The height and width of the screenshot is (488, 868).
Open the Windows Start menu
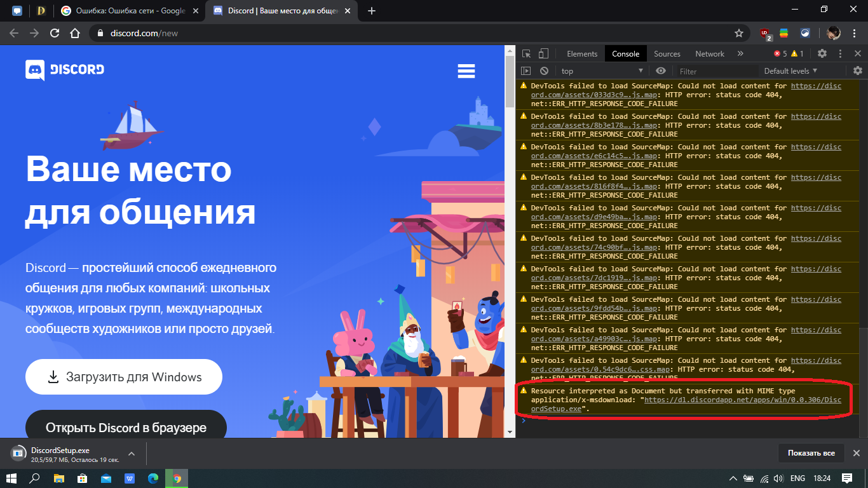(11, 478)
